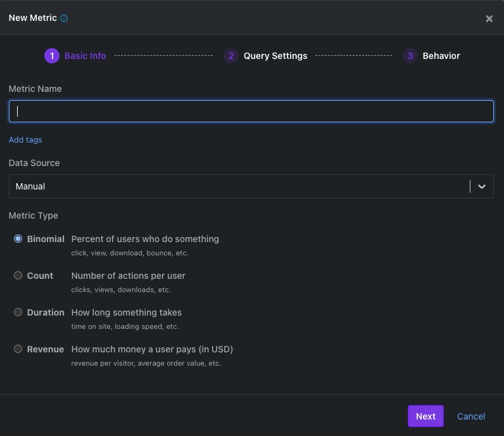
Task: Go to Behavior step
Action: tap(441, 56)
